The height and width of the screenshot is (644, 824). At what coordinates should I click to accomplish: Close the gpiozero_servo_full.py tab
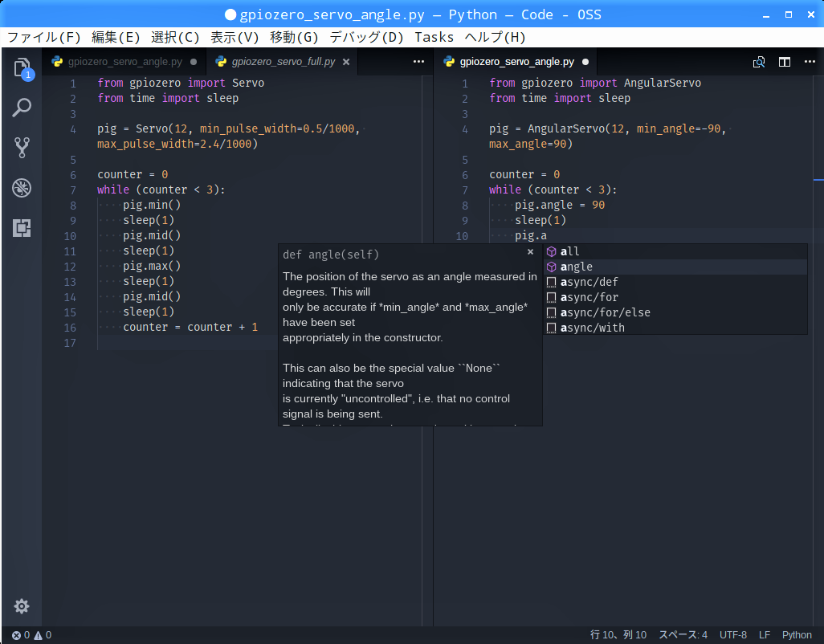coord(346,62)
